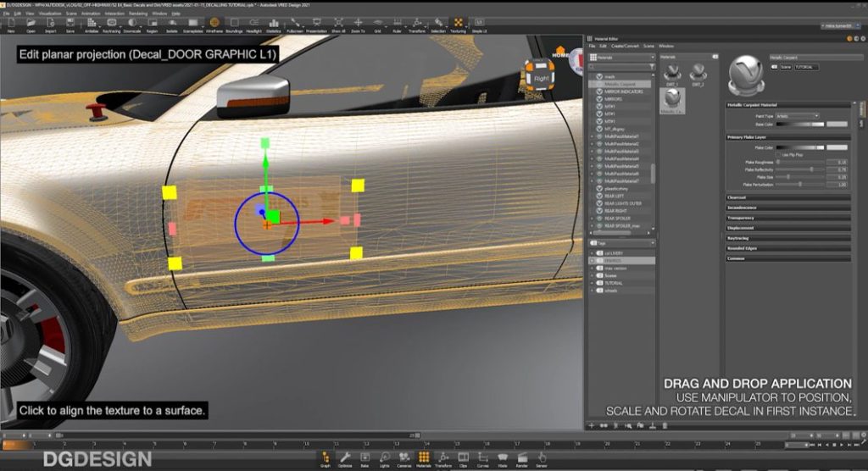
Task: Toggle the Headlight toolbar icon
Action: tap(254, 25)
